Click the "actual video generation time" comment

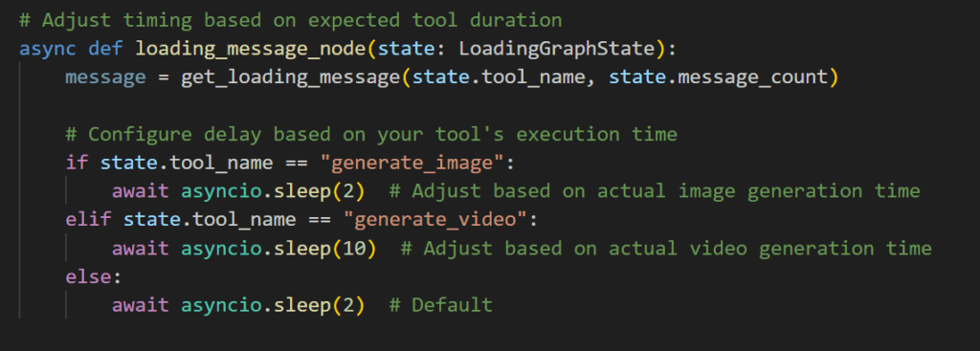click(770, 249)
